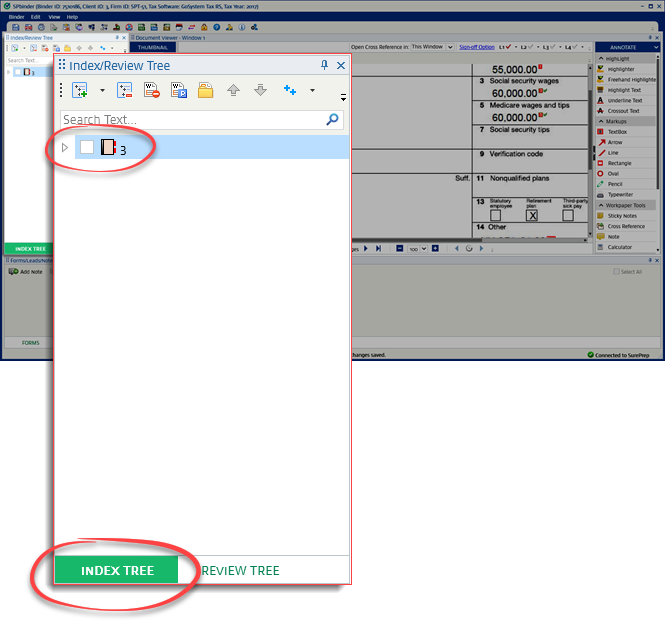Click the save icon in main toolbar
This screenshot has width=665, height=621.
point(16,27)
